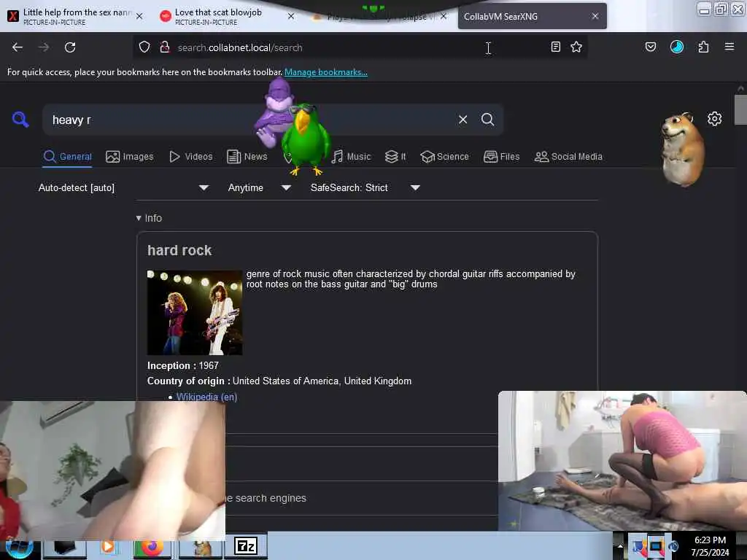
Task: Reload the current page
Action: [x=70, y=47]
